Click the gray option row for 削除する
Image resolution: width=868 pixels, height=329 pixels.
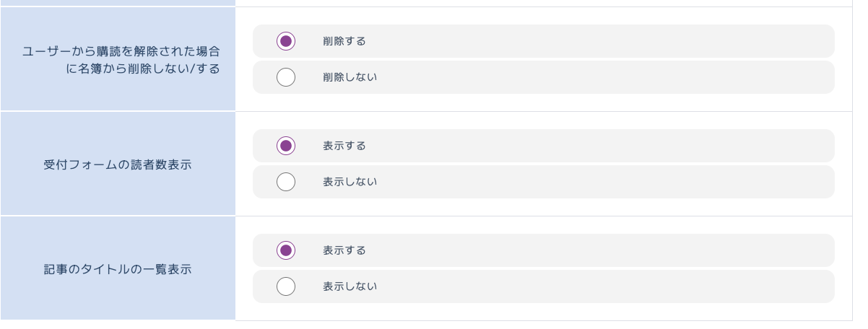(x=578, y=41)
